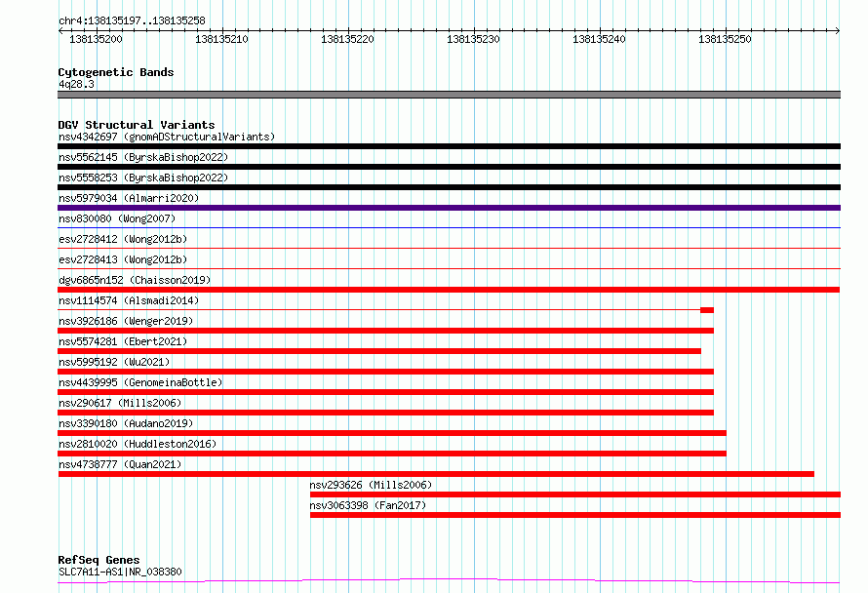Click the Cytogenetic Bands track heading
Image resolution: width=868 pixels, height=593 pixels.
pyautogui.click(x=116, y=72)
